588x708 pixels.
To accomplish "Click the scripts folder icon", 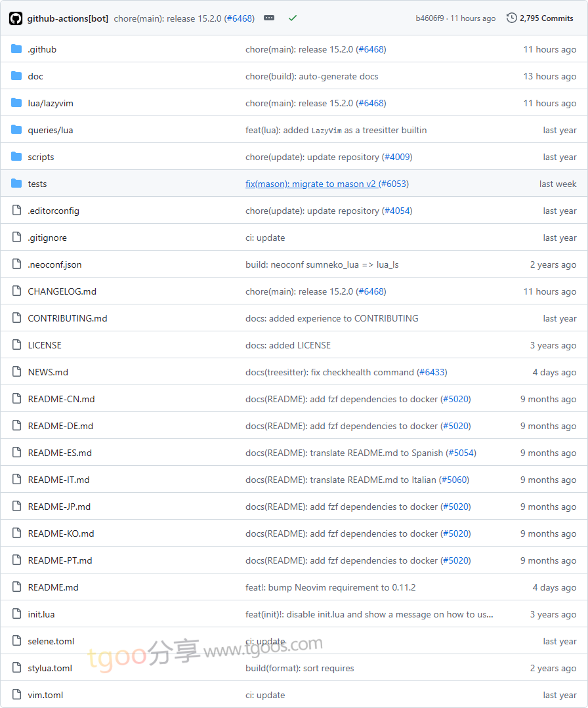I will pos(16,157).
